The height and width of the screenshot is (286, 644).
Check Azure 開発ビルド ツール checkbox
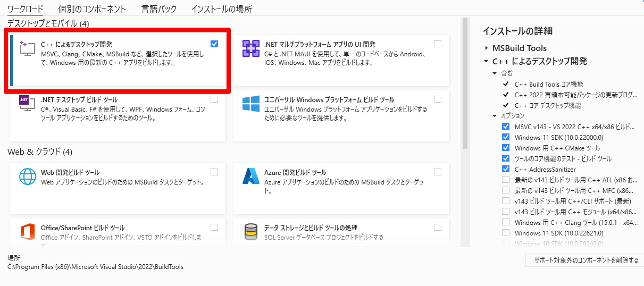point(438,172)
